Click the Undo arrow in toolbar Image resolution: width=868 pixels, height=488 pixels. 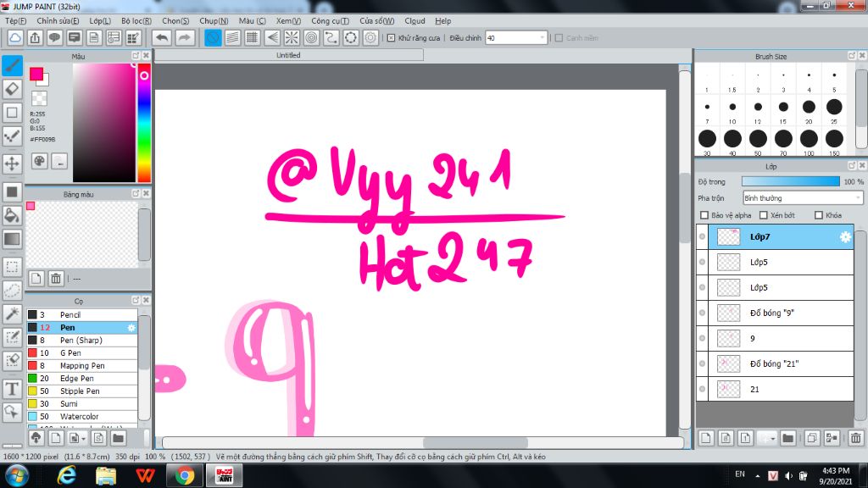click(162, 37)
